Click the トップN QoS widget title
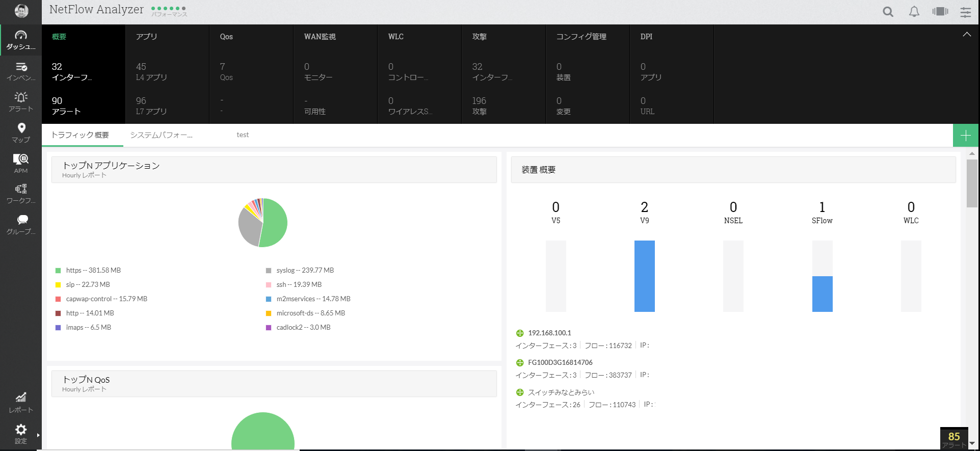980x451 pixels. coord(86,380)
